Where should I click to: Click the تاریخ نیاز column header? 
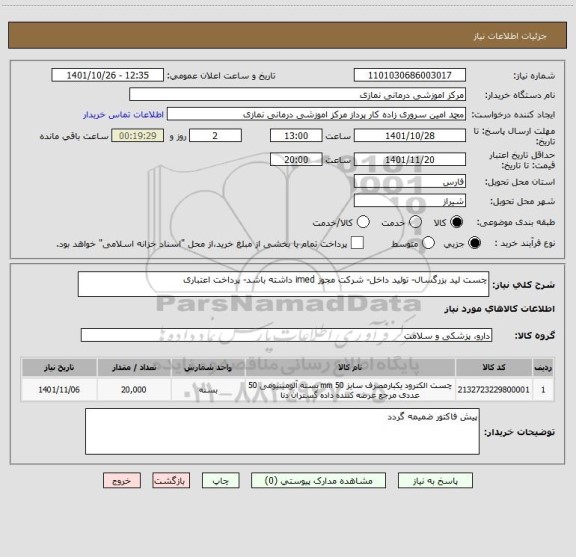pyautogui.click(x=59, y=367)
